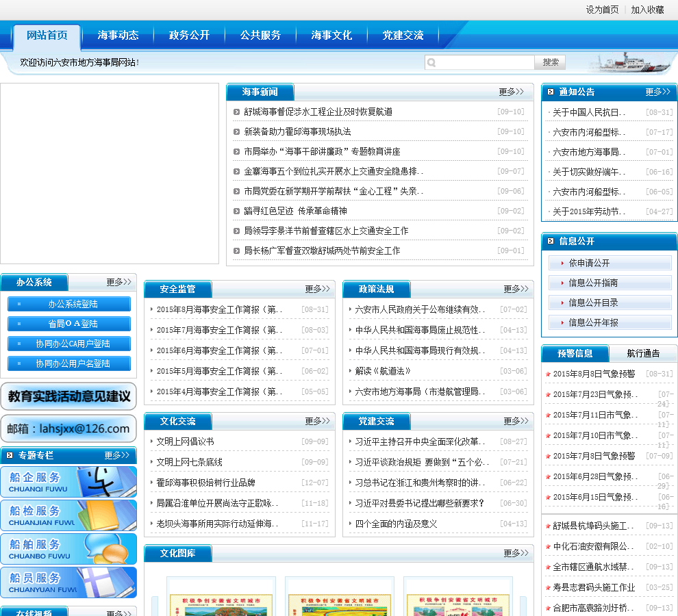Show more 通知公告 items via 更多>>
Screen dimensions: 678x616
coord(657,92)
